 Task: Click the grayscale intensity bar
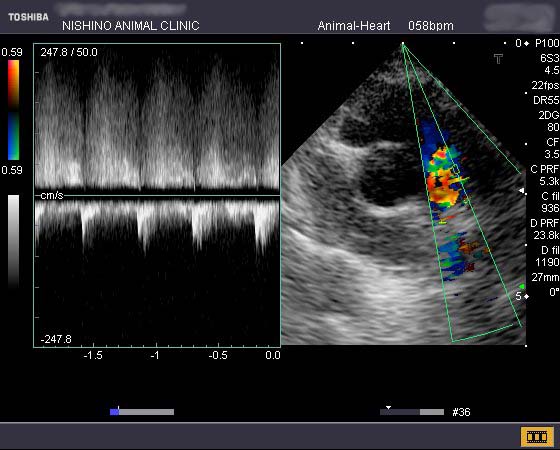coord(14,241)
